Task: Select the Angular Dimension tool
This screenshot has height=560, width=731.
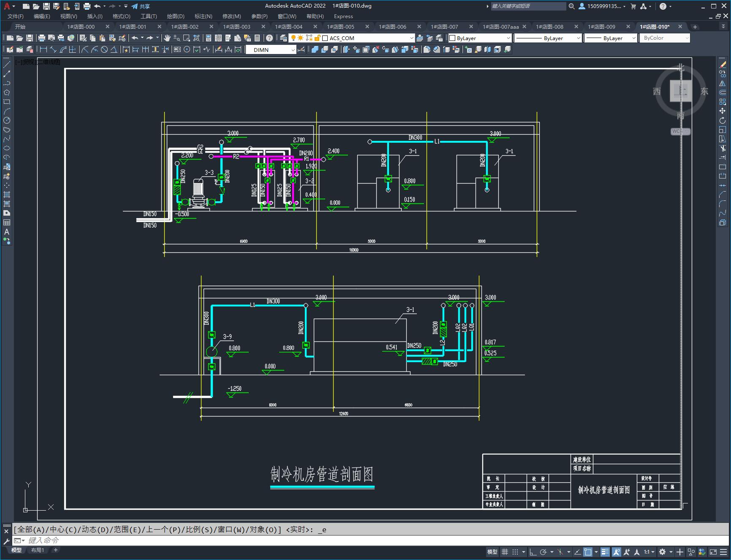Action: [x=114, y=49]
